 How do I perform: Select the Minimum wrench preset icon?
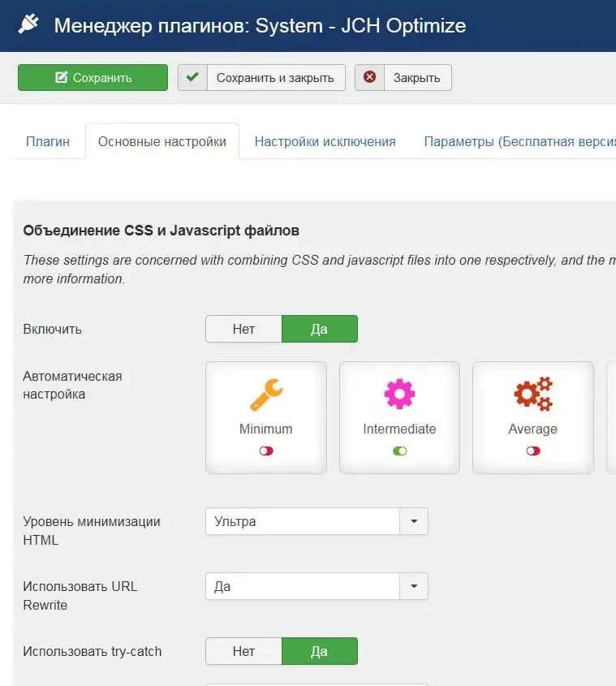tap(266, 395)
